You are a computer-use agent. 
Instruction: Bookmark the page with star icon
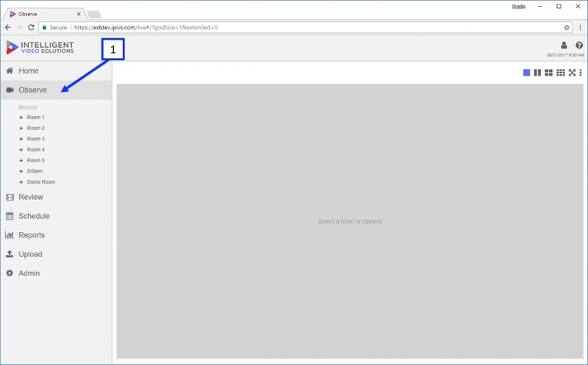567,27
